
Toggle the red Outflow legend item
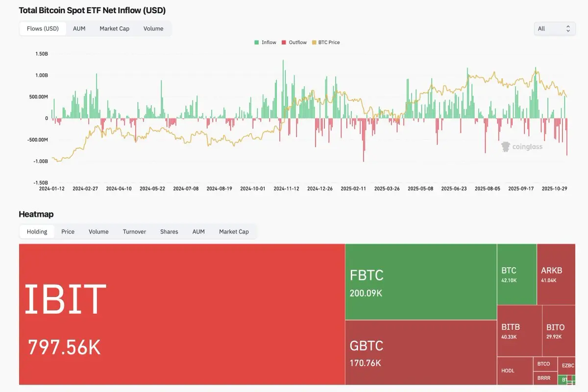coord(294,43)
